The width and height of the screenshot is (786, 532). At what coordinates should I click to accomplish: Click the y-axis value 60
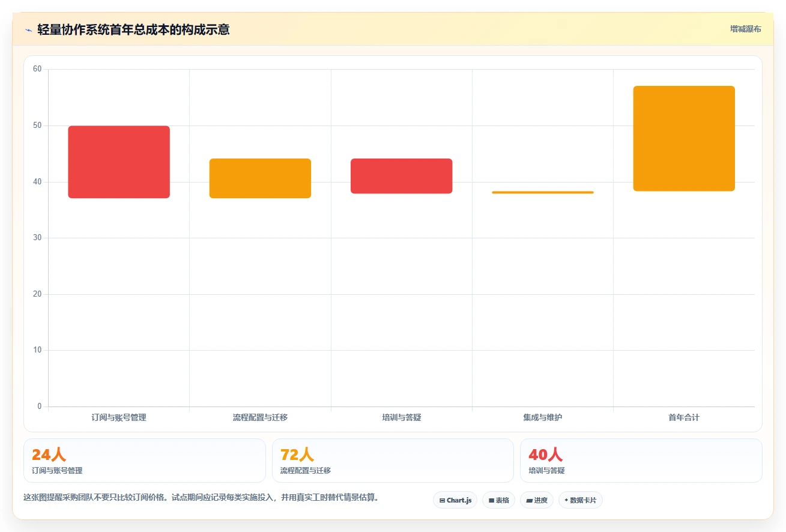[x=37, y=69]
